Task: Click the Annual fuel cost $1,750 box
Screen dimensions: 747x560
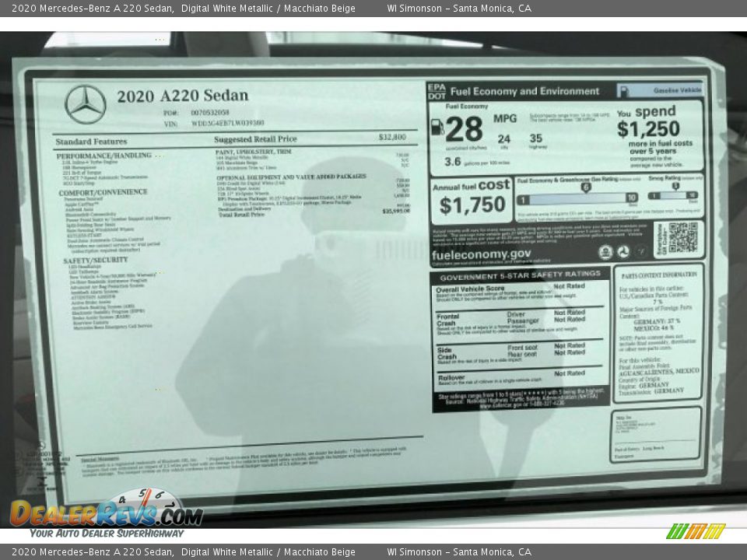Action: click(472, 200)
